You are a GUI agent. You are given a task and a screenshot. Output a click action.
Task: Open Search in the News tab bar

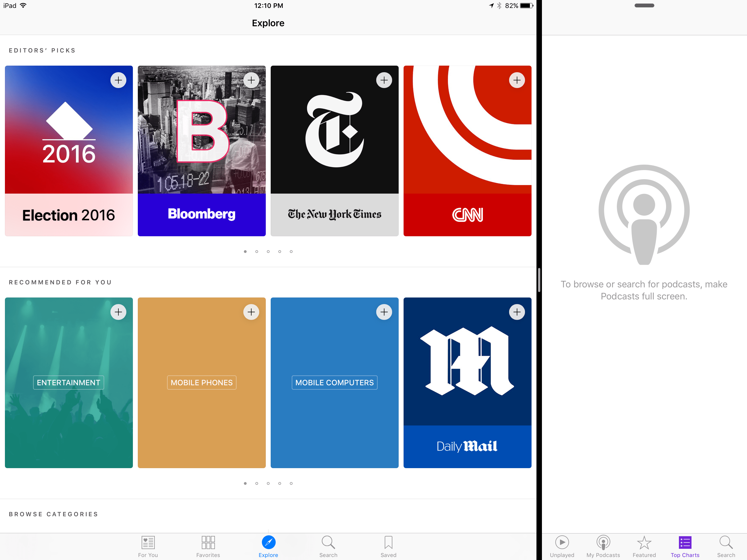(328, 543)
